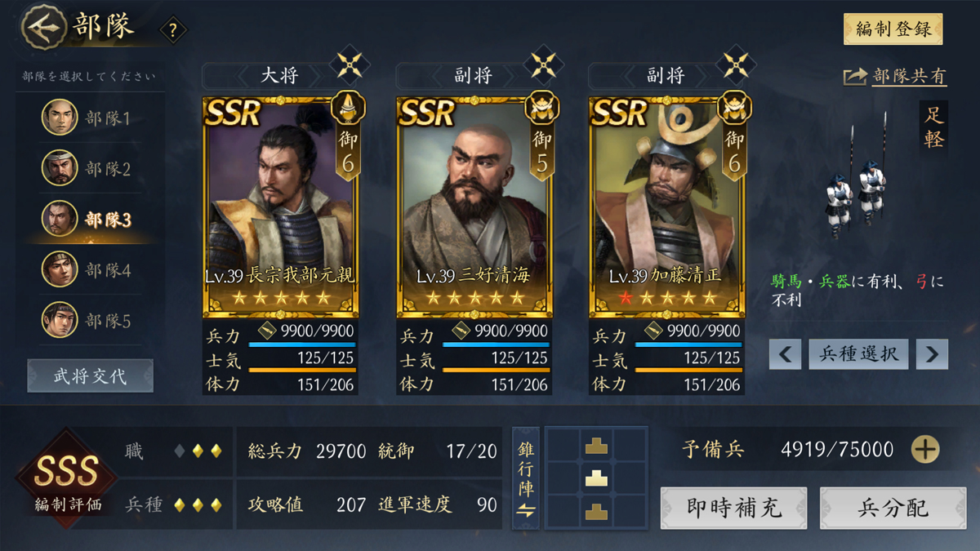The image size is (980, 551).
Task: Select the bottom slot of formation grid
Action: (x=596, y=512)
